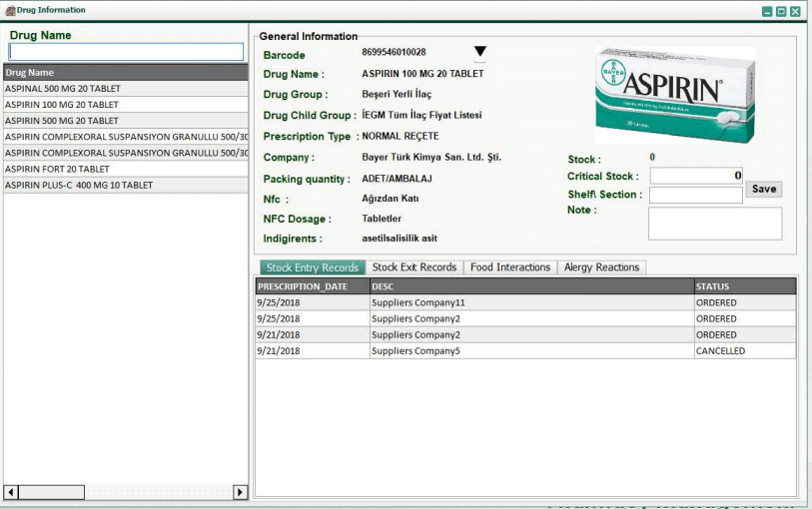812x509 pixels.
Task: Select ASPIRIN PLUS-C 400 MG 10 TABLET
Action: (x=125, y=185)
